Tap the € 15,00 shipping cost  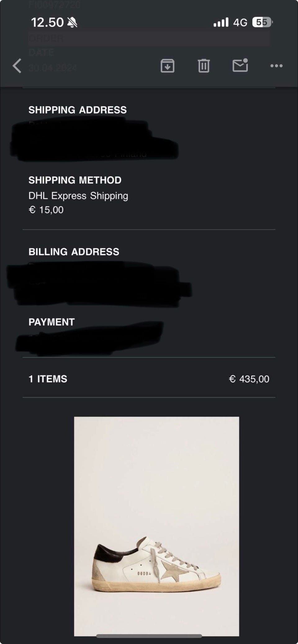(x=46, y=210)
